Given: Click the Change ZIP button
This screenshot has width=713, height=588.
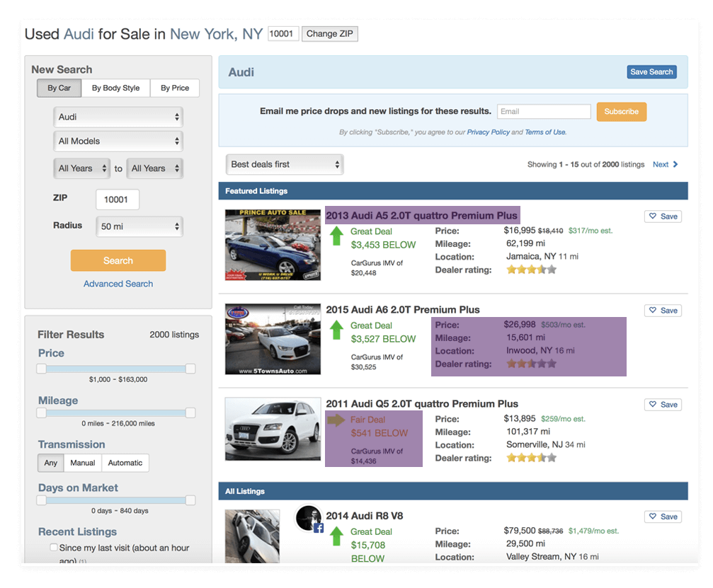Looking at the screenshot, I should (x=330, y=34).
